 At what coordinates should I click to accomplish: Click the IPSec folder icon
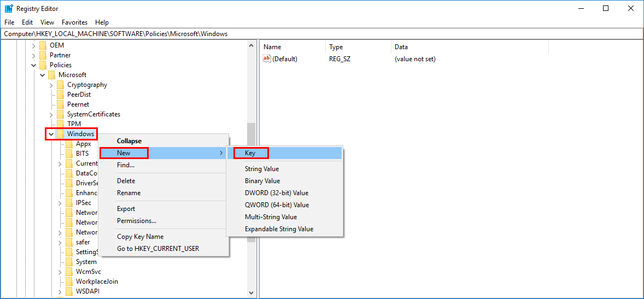pyautogui.click(x=69, y=203)
